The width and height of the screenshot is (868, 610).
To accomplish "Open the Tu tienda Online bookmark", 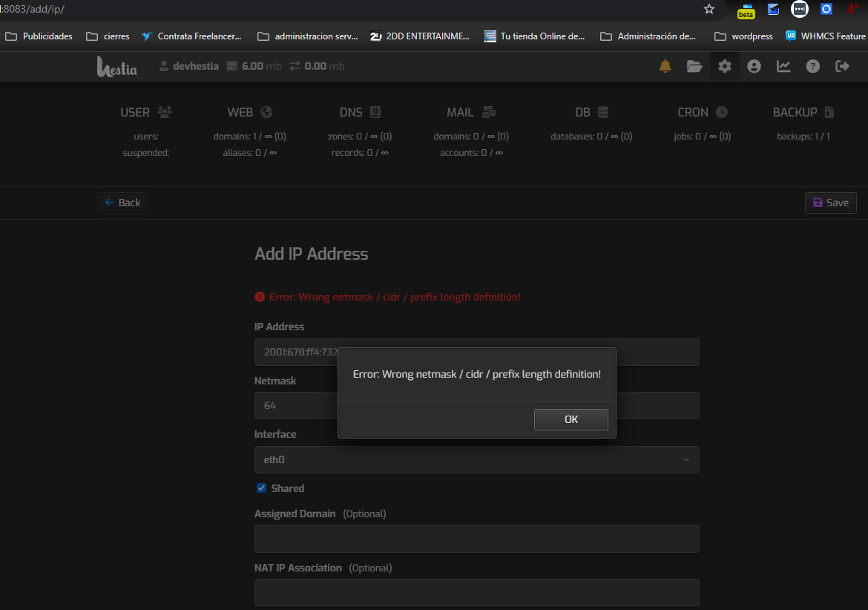I will (x=534, y=36).
